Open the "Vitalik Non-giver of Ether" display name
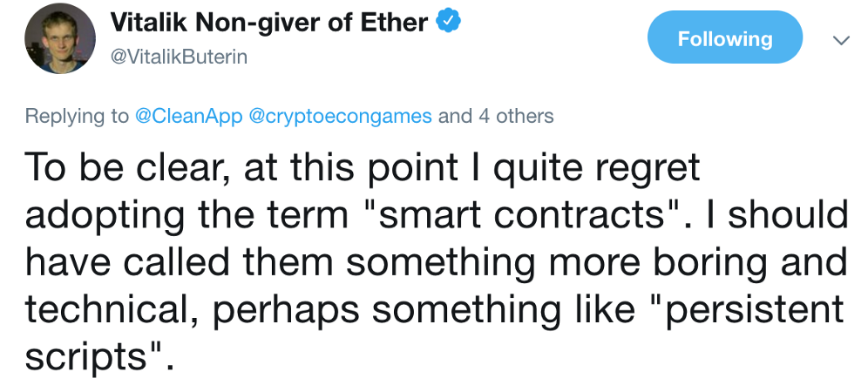 pos(270,24)
